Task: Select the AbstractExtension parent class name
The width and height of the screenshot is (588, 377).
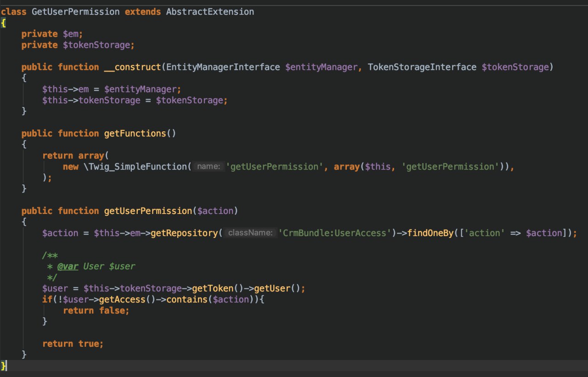Action: click(210, 11)
